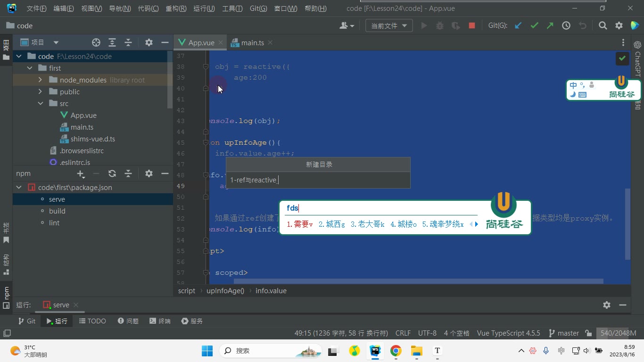Collapse the src folder
644x362 pixels.
point(40,103)
